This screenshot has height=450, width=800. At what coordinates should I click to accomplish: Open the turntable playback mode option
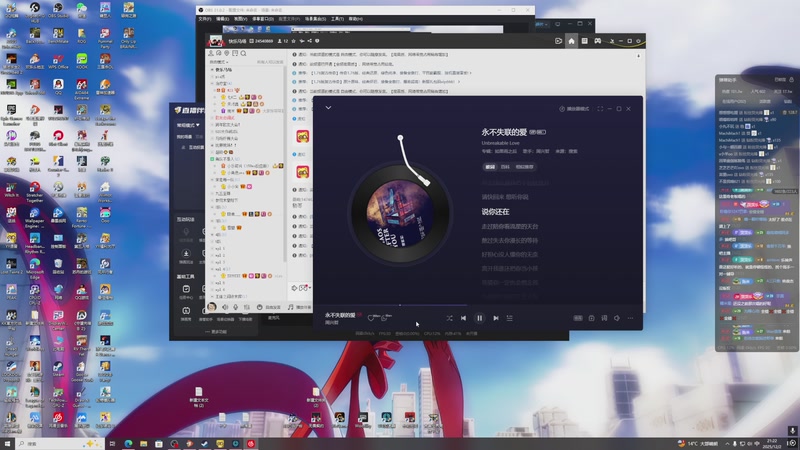pos(574,109)
